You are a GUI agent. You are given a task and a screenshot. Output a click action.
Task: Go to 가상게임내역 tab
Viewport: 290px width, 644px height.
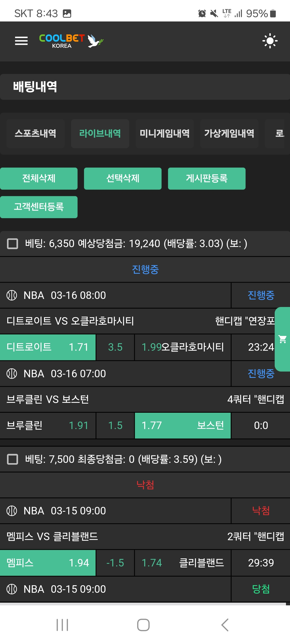coord(229,133)
